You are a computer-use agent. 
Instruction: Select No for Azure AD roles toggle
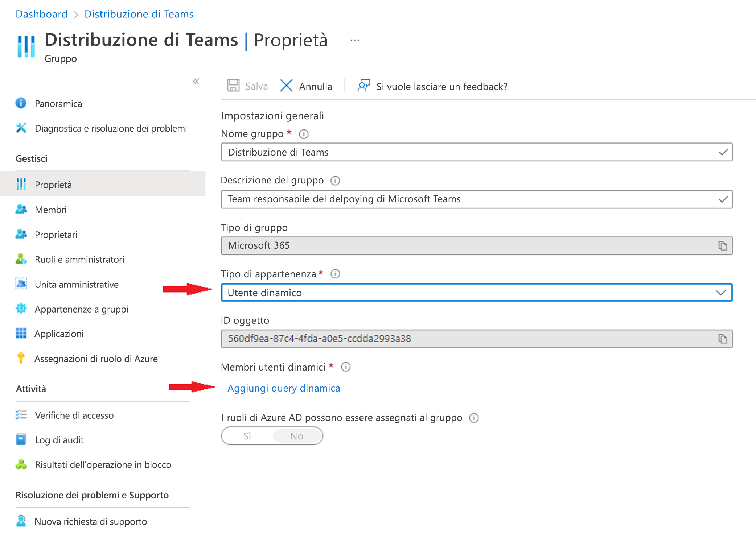[297, 436]
